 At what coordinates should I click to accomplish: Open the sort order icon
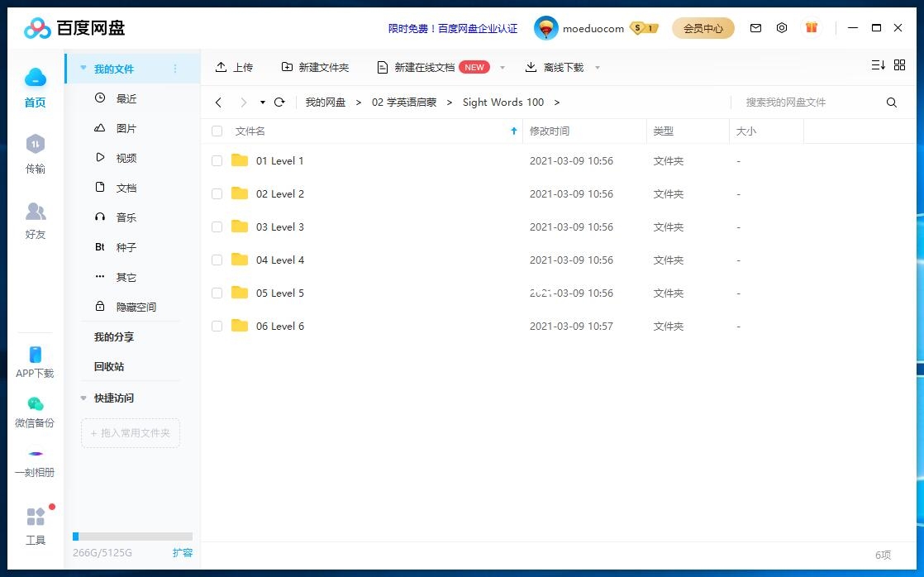click(877, 64)
